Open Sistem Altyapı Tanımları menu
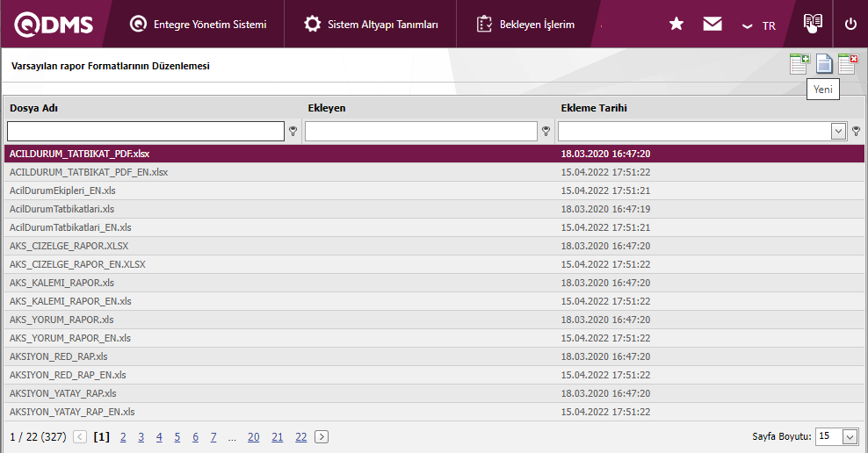The image size is (868, 453). point(371,25)
